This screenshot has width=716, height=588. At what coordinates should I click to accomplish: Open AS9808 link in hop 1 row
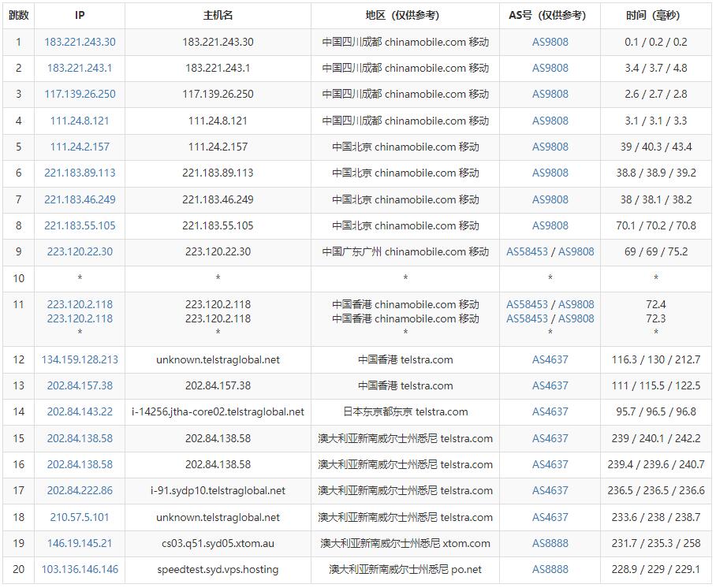(550, 42)
